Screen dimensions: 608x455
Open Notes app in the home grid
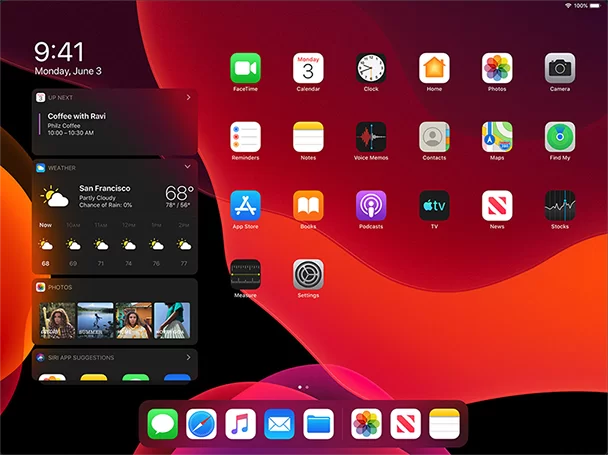[x=308, y=137]
